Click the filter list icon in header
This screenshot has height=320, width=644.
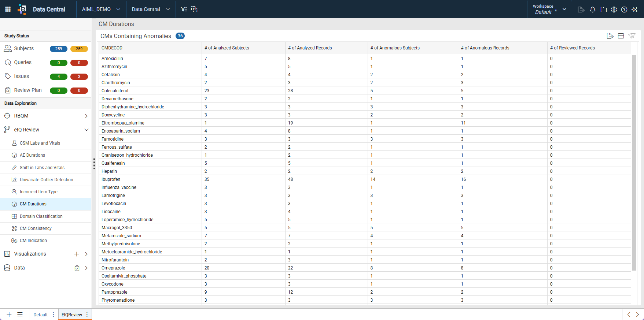pyautogui.click(x=184, y=9)
